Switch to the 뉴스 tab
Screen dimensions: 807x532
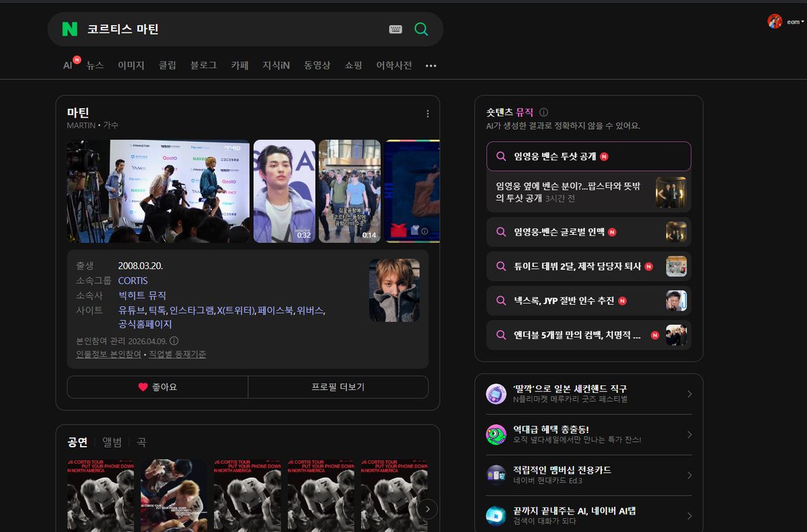95,65
